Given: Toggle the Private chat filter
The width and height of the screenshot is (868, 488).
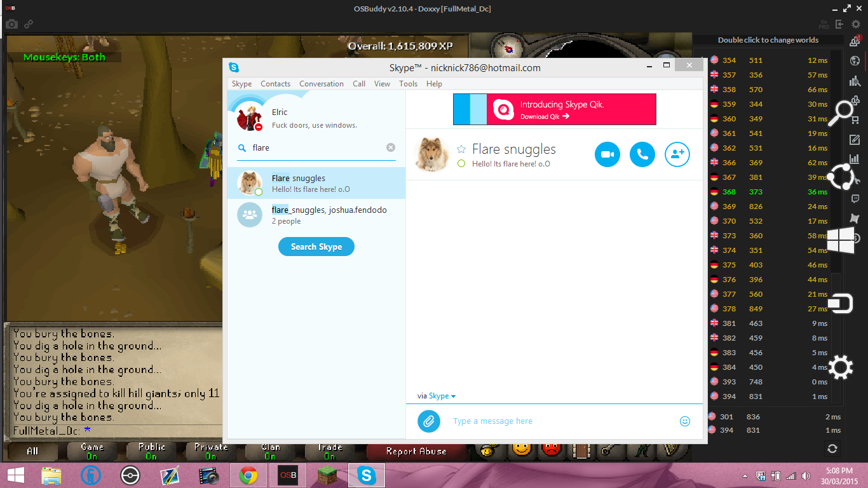Looking at the screenshot, I should 211,451.
